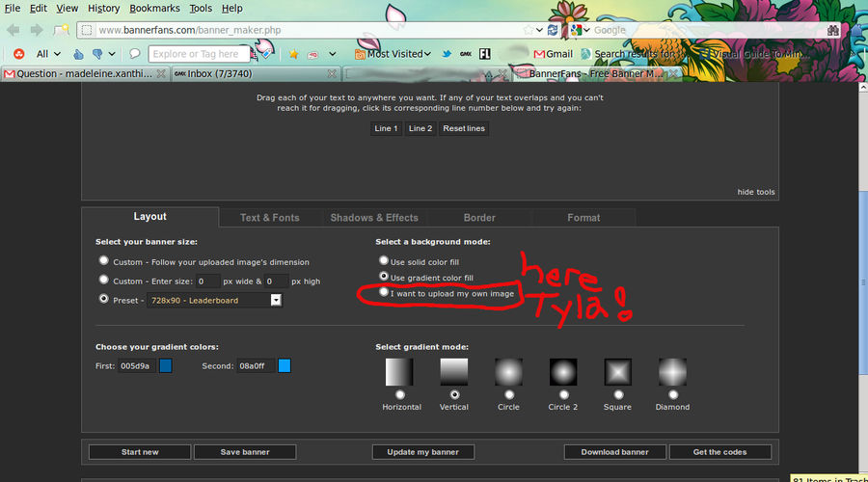Click the Update my banner button
This screenshot has height=482, width=868.
pos(423,452)
